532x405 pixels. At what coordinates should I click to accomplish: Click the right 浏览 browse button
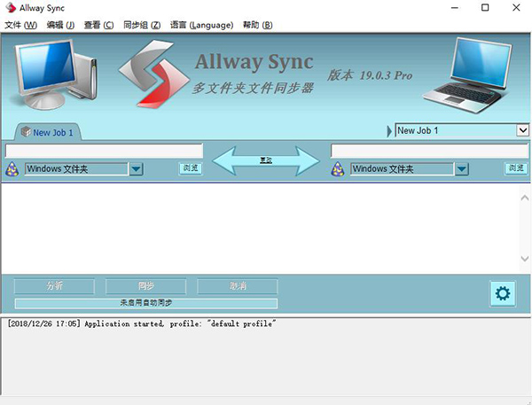click(x=516, y=168)
